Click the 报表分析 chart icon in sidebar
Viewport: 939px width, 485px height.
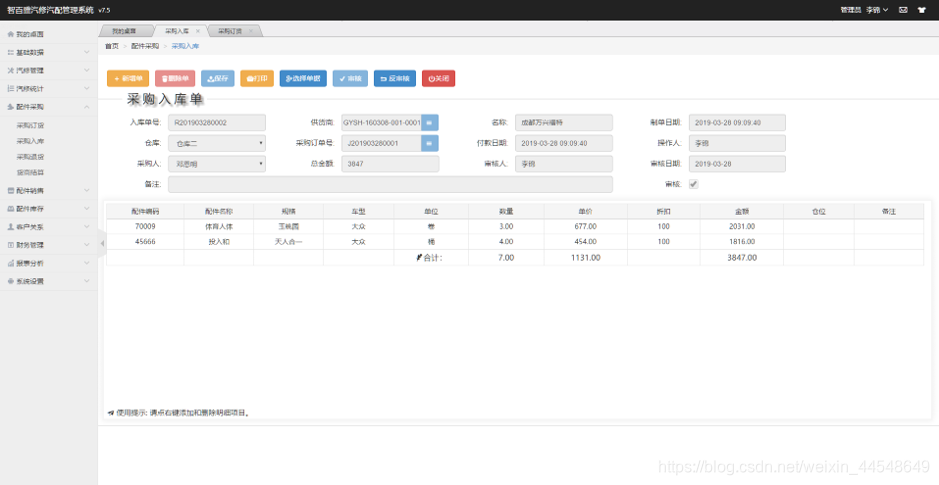click(x=10, y=263)
